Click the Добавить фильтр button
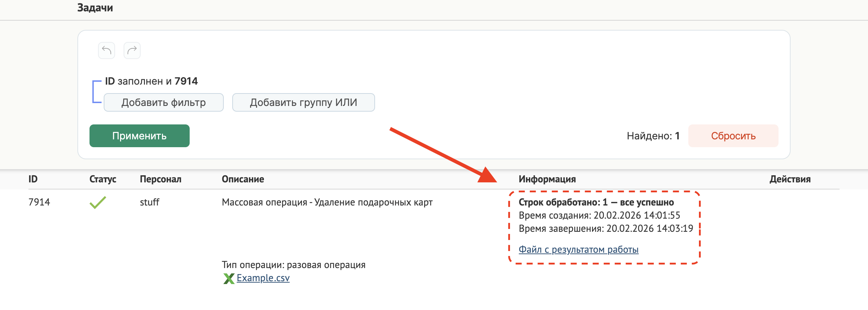The width and height of the screenshot is (868, 310). pos(163,102)
